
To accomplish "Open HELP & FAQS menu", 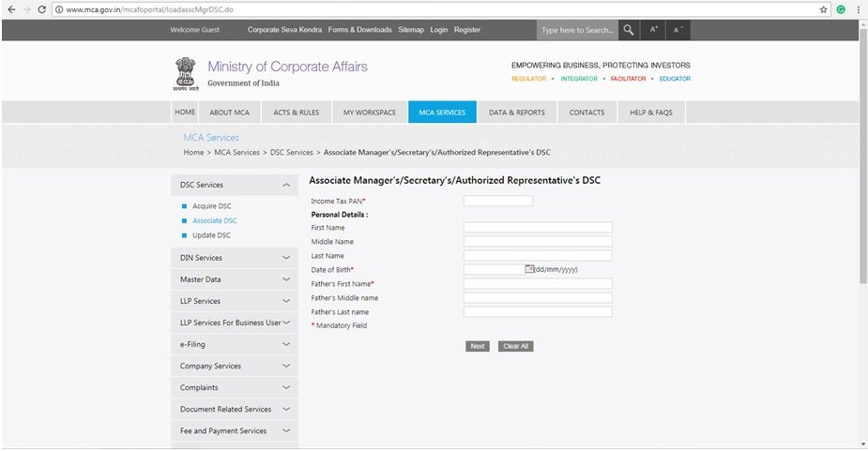I will click(x=651, y=113).
